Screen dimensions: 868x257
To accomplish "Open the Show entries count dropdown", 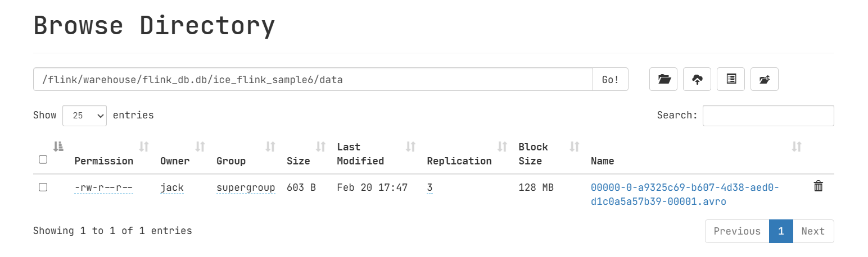I will [x=84, y=116].
